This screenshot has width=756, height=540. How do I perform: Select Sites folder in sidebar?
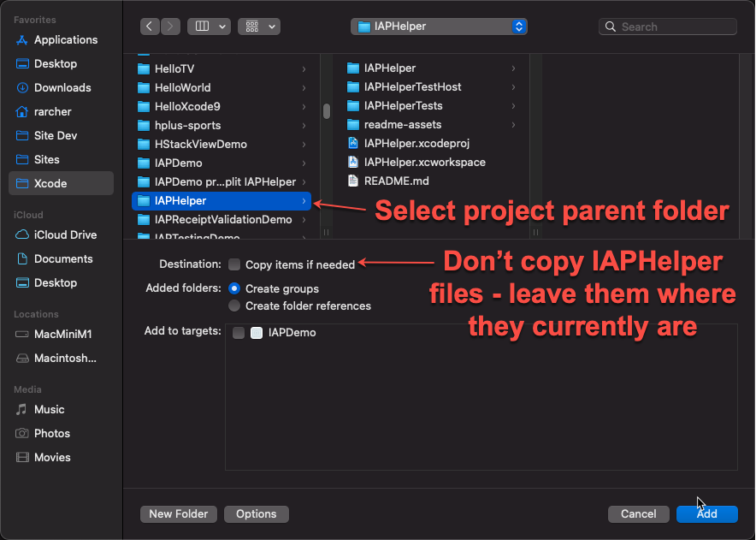click(61, 160)
